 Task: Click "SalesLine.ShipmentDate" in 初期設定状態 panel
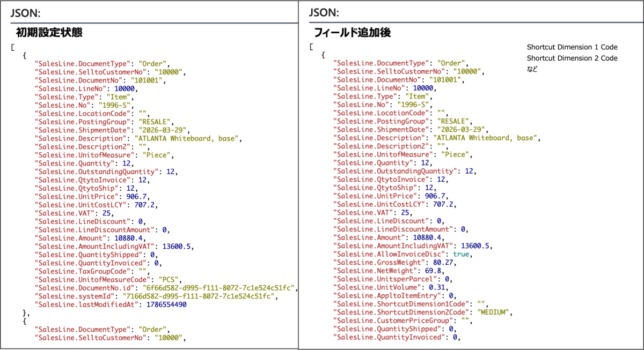click(83, 130)
